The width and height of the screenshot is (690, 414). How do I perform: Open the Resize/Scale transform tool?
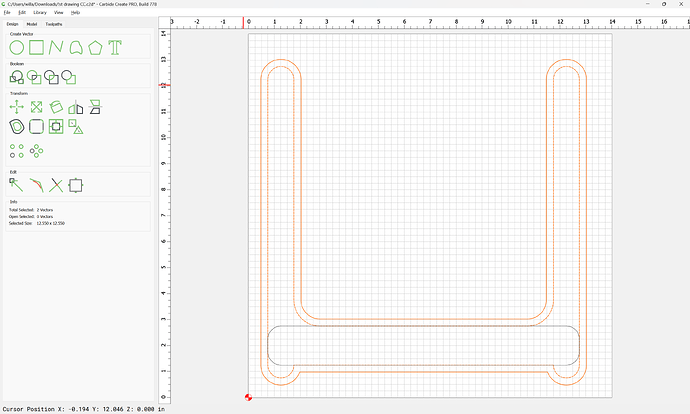37,107
